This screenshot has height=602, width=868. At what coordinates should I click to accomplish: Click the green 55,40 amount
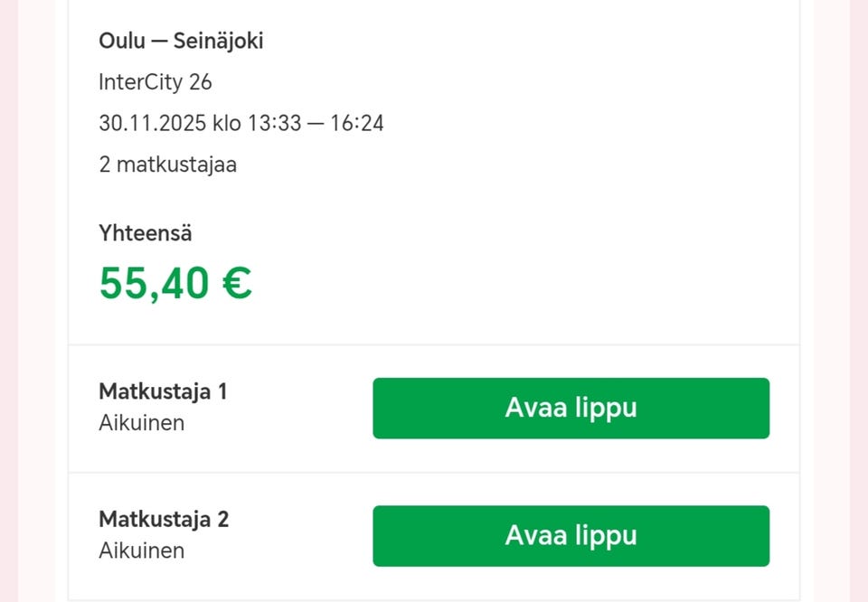coord(155,283)
